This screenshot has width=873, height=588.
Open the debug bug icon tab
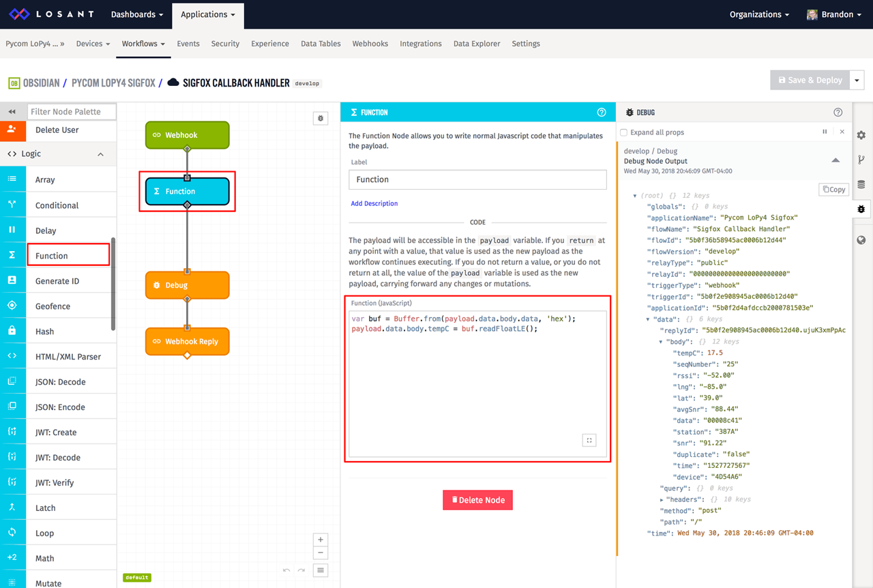pos(861,209)
